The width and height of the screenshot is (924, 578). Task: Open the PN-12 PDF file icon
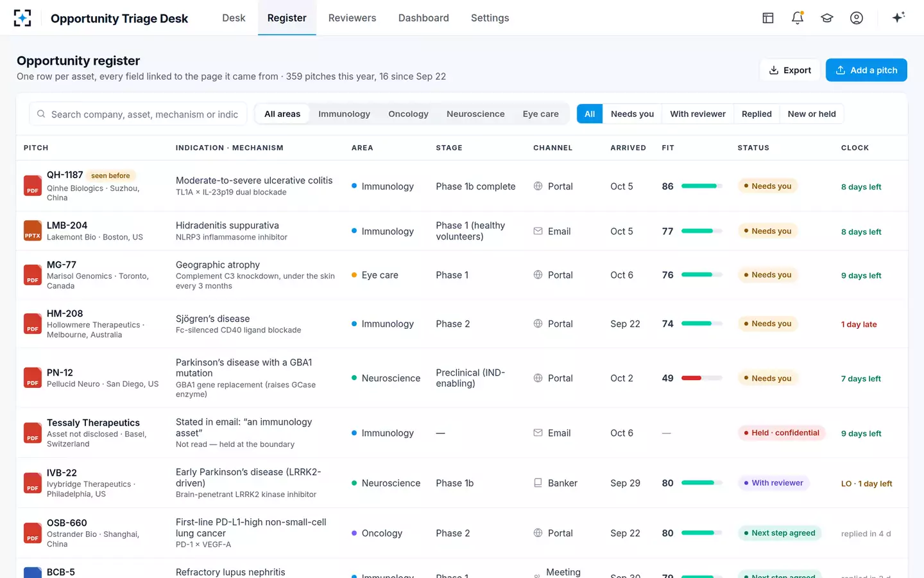[x=33, y=378]
